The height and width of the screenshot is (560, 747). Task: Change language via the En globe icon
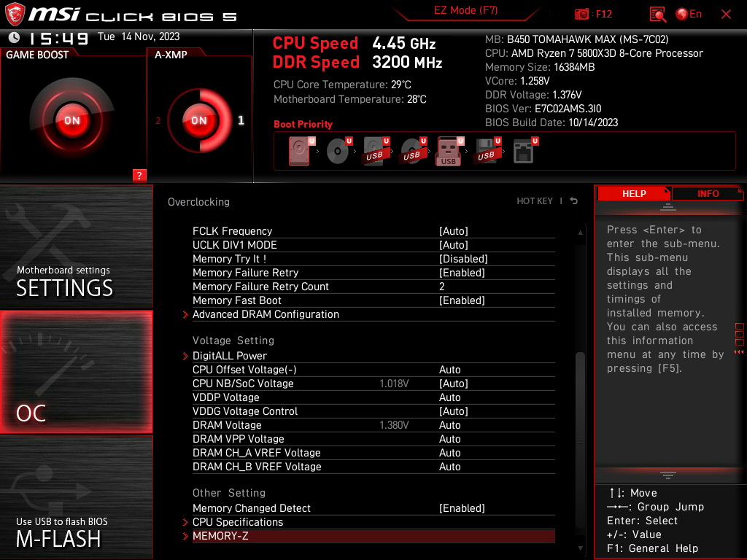click(x=689, y=14)
